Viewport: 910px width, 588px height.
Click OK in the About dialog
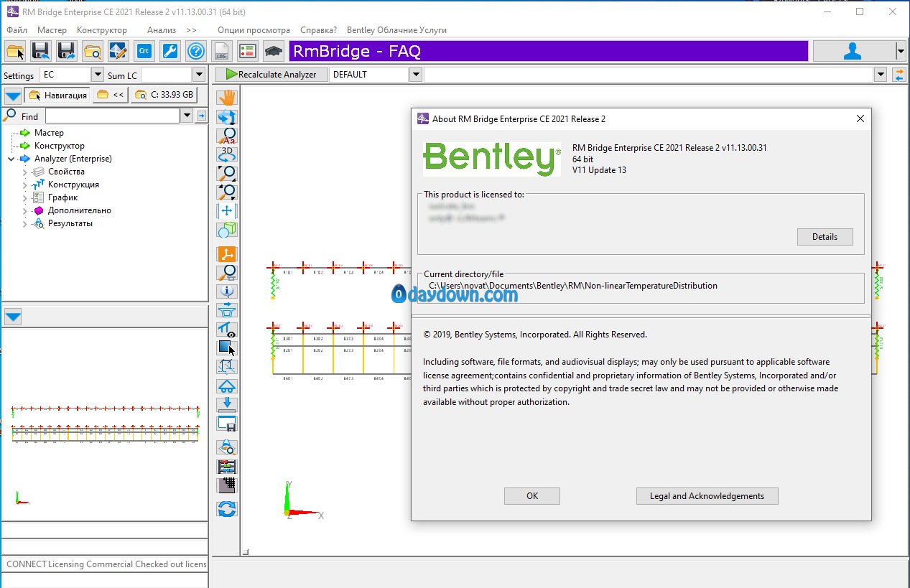(x=532, y=496)
